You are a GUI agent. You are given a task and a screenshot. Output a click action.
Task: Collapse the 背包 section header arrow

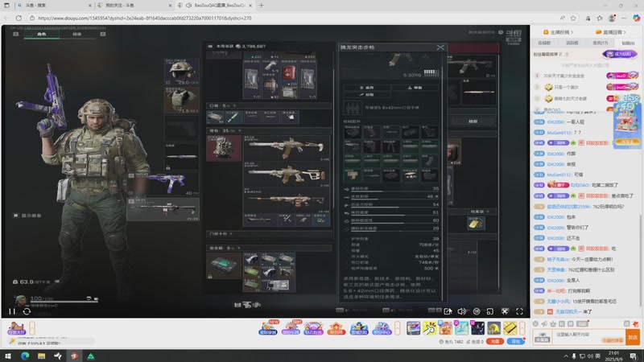239,130
